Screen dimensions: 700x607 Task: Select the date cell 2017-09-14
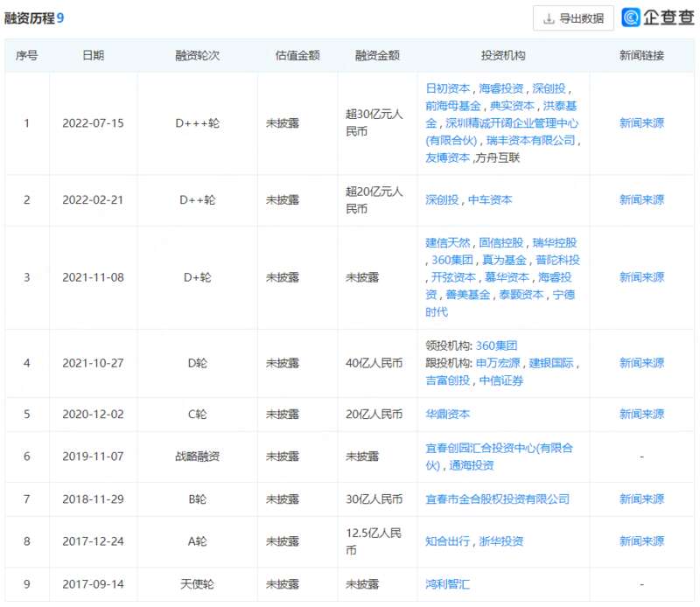pos(93,584)
